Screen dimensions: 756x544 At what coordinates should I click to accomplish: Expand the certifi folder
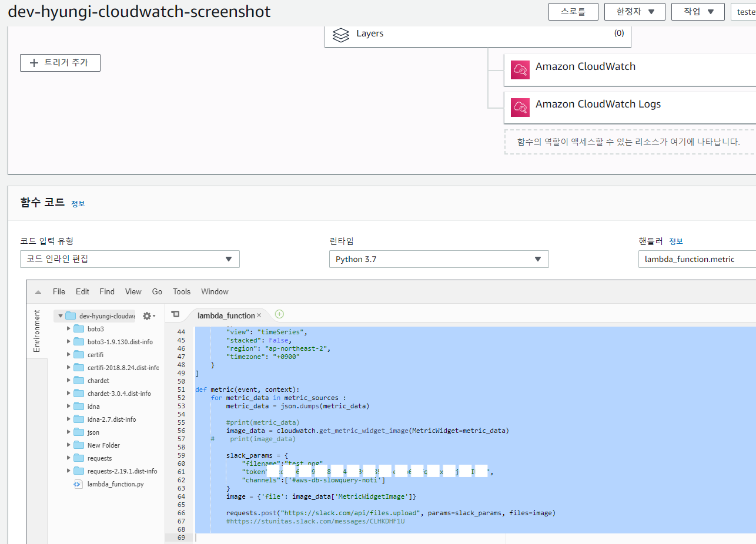click(x=68, y=355)
